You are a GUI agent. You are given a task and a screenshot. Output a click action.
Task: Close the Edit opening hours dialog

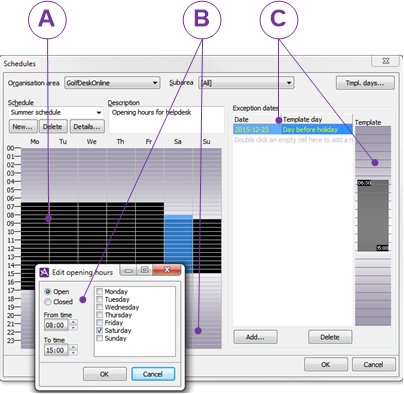pos(167,270)
